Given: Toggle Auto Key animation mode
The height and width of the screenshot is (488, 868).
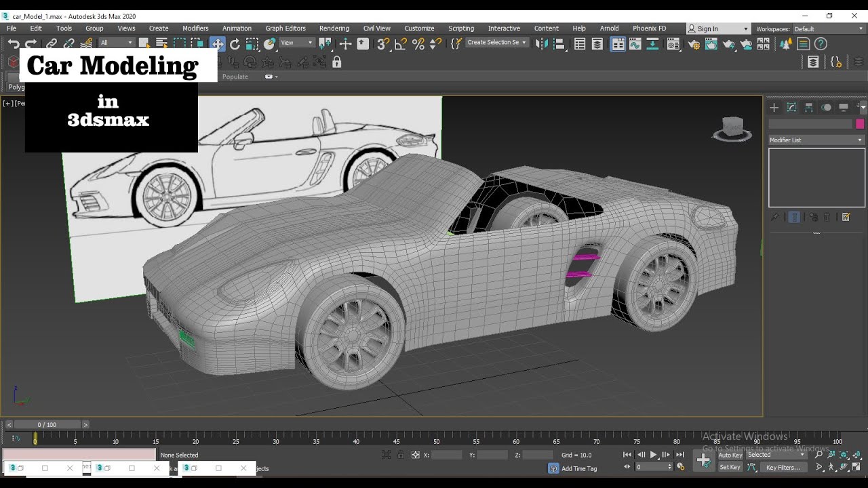Looking at the screenshot, I should tap(730, 455).
